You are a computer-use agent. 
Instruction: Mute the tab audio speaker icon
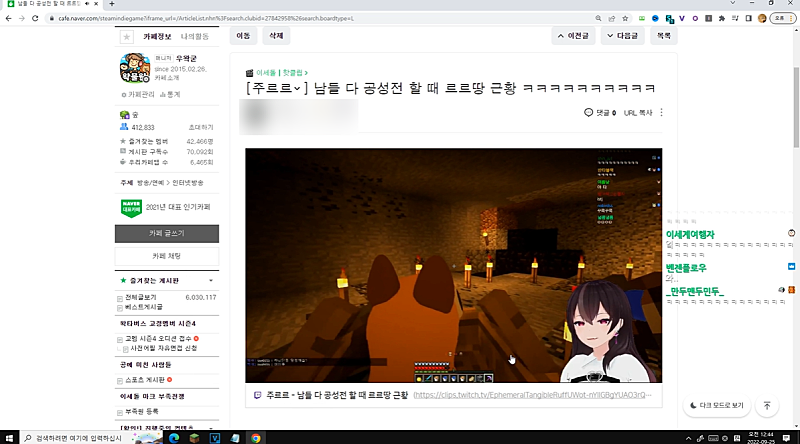87,4
